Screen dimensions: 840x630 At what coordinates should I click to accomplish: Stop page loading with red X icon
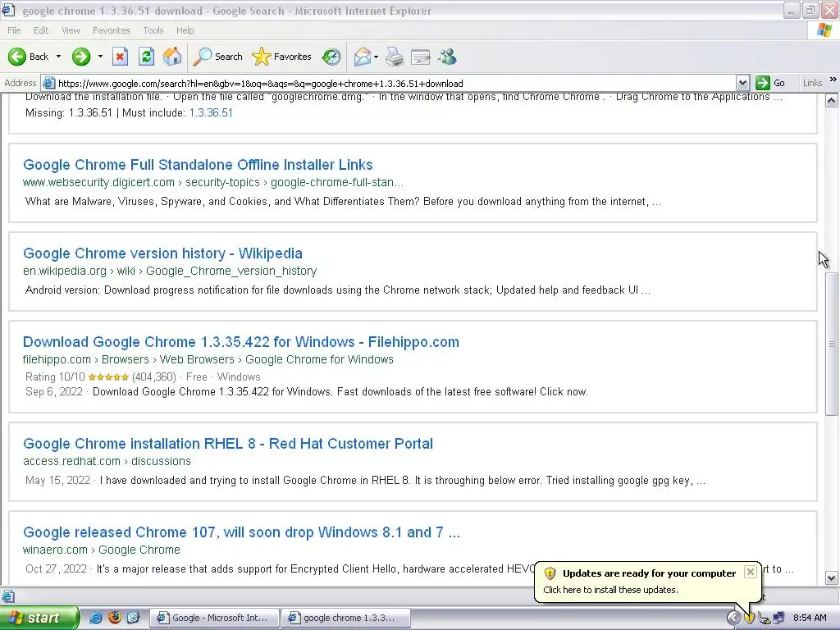point(120,57)
